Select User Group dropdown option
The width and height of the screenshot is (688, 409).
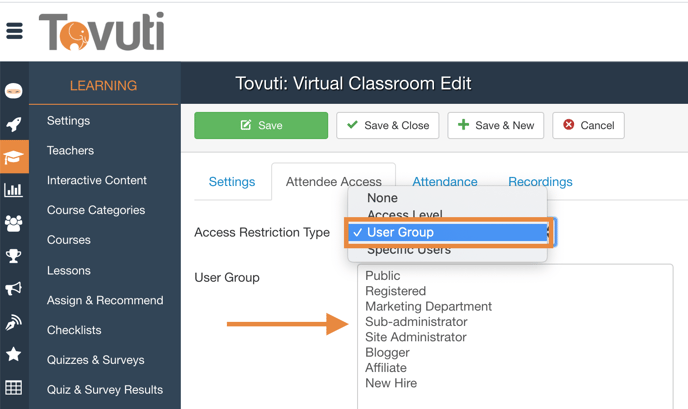(x=447, y=232)
